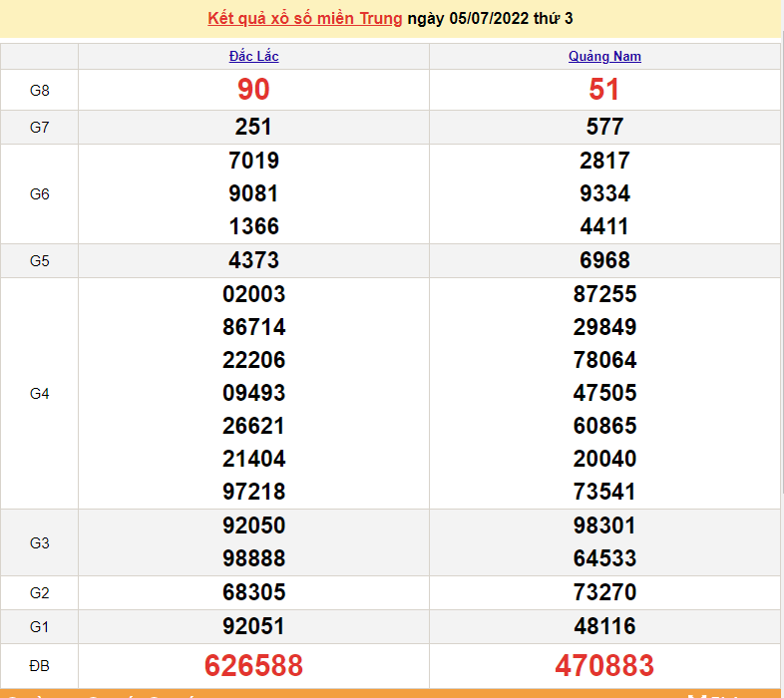Click G1 number 92051
784x698 pixels.
(253, 626)
